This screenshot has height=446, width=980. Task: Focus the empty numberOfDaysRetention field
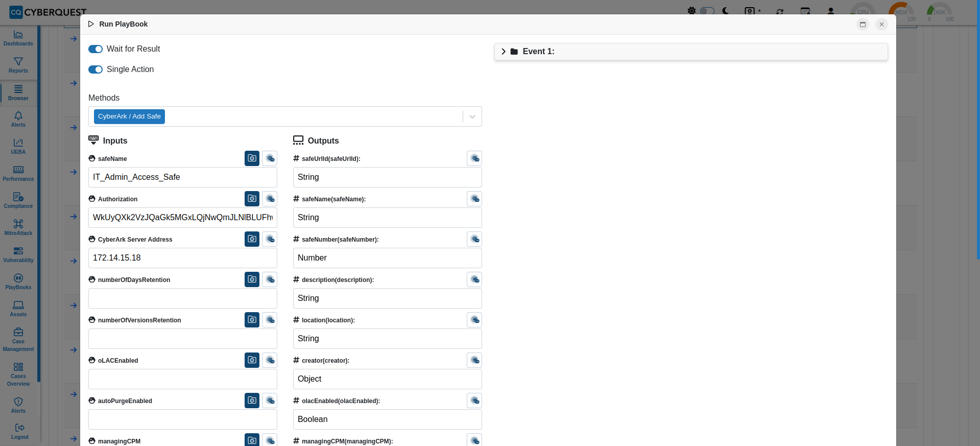pyautogui.click(x=183, y=298)
